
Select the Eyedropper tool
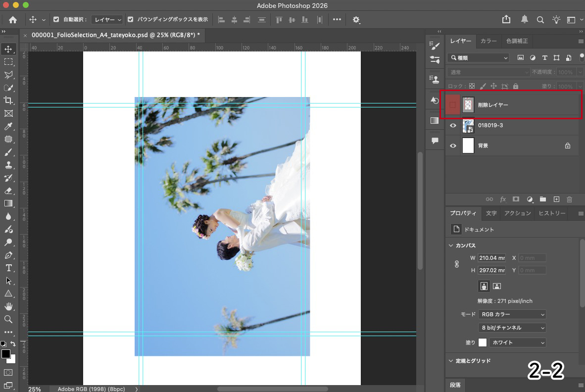point(8,126)
